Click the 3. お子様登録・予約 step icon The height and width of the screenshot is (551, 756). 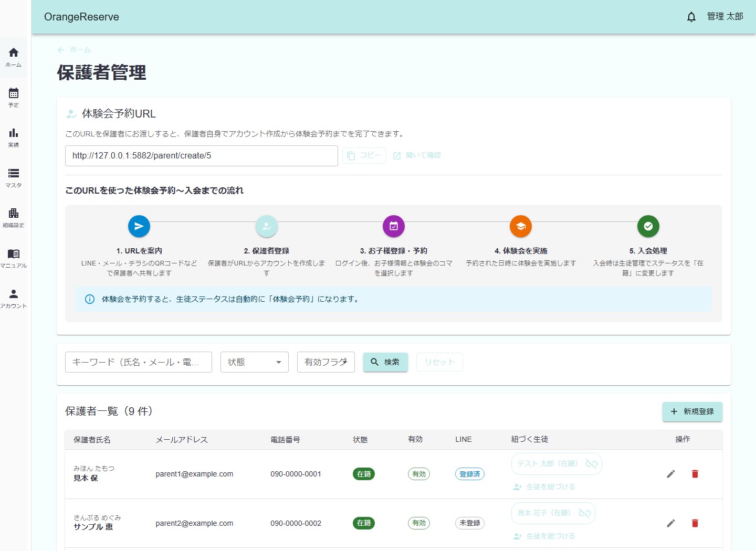pyautogui.click(x=394, y=226)
